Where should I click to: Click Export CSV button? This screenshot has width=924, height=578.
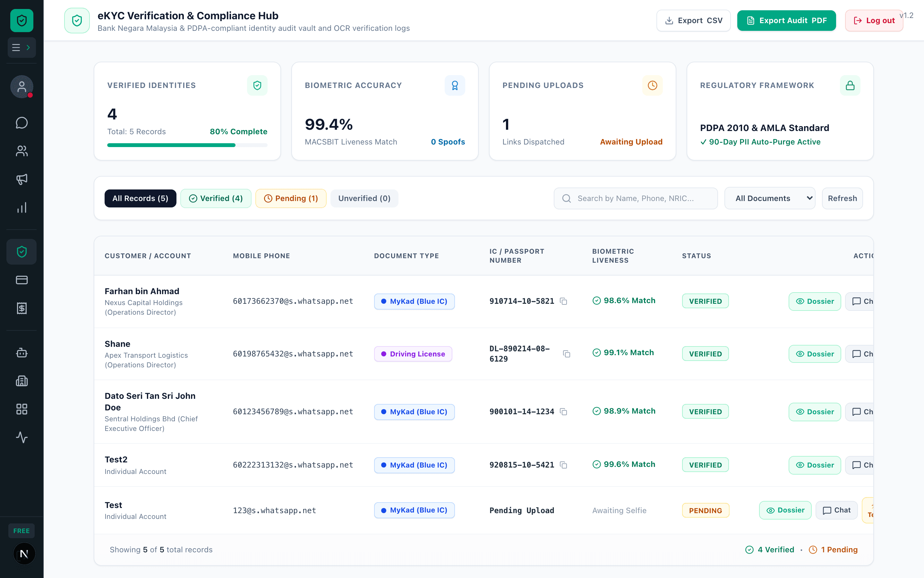tap(693, 21)
